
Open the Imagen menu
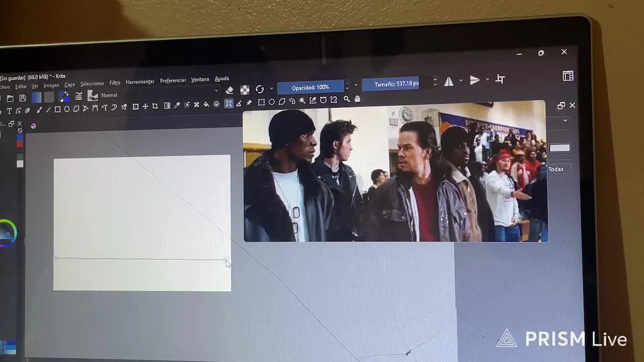coord(51,85)
